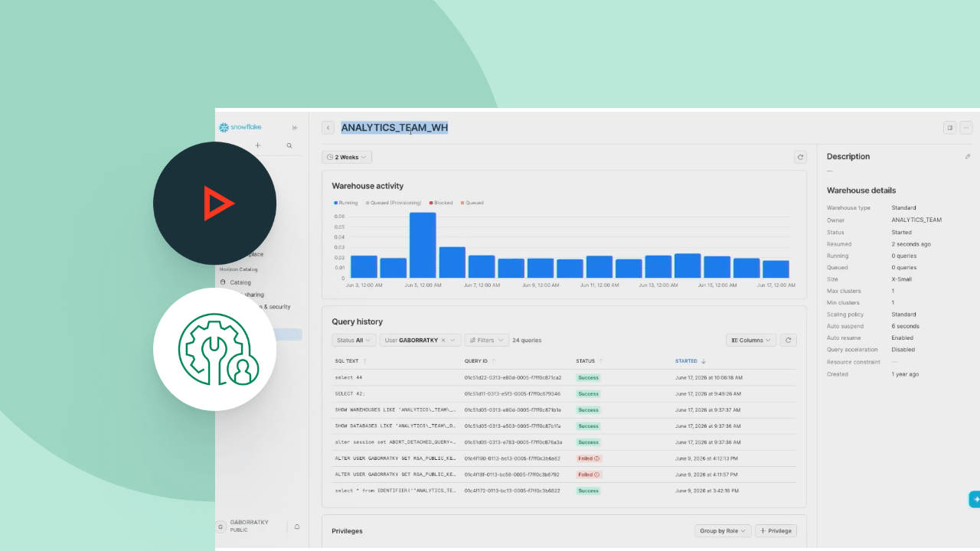This screenshot has width=980, height=551.
Task: Click the ANALYTICS_TEAM owner value
Action: [x=916, y=220]
